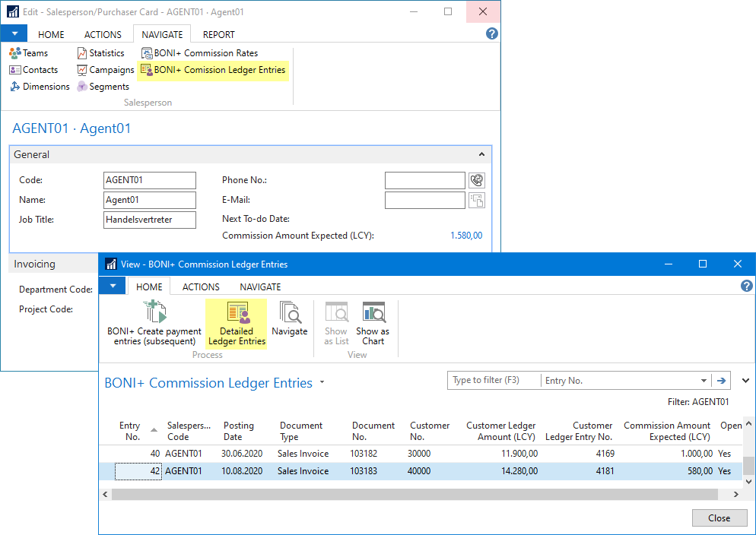Image resolution: width=756 pixels, height=535 pixels.
Task: Expand the filter pane chevron
Action: click(x=745, y=381)
